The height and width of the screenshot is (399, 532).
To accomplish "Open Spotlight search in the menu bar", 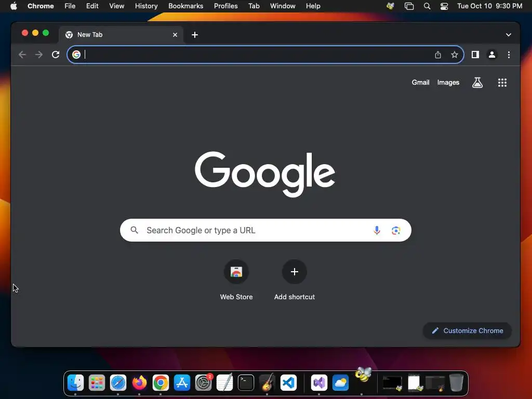I will (427, 6).
